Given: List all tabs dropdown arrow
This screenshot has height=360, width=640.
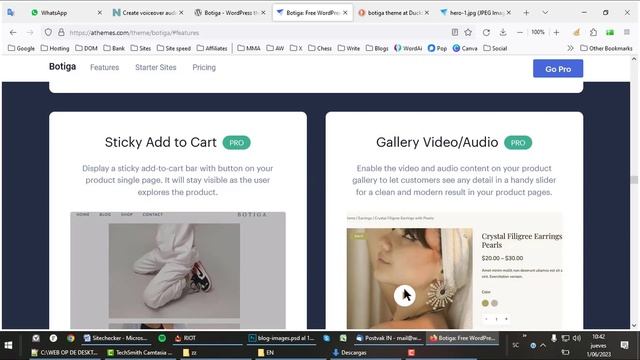Looking at the screenshot, I should pyautogui.click(x=545, y=13).
